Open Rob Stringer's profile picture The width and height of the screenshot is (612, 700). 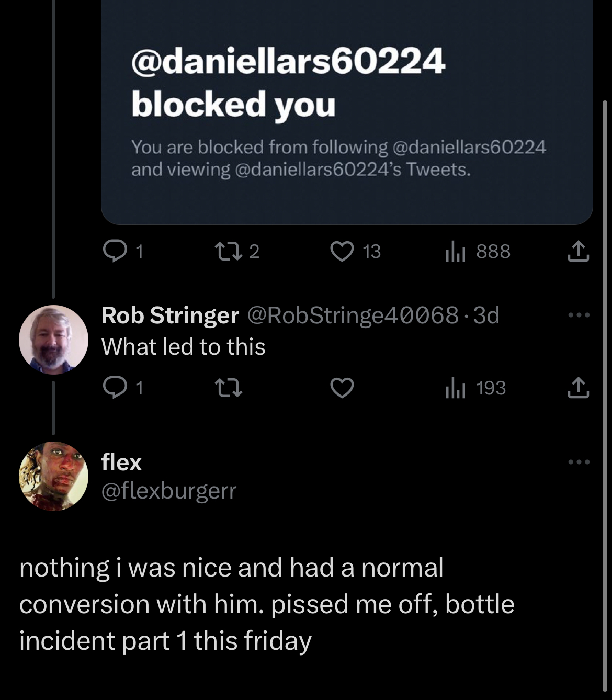(53, 340)
